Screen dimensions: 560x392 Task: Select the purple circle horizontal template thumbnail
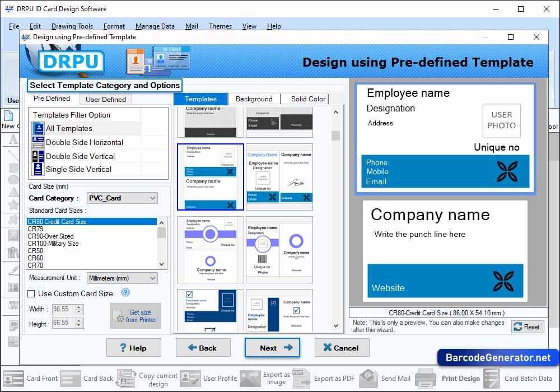pos(211,250)
